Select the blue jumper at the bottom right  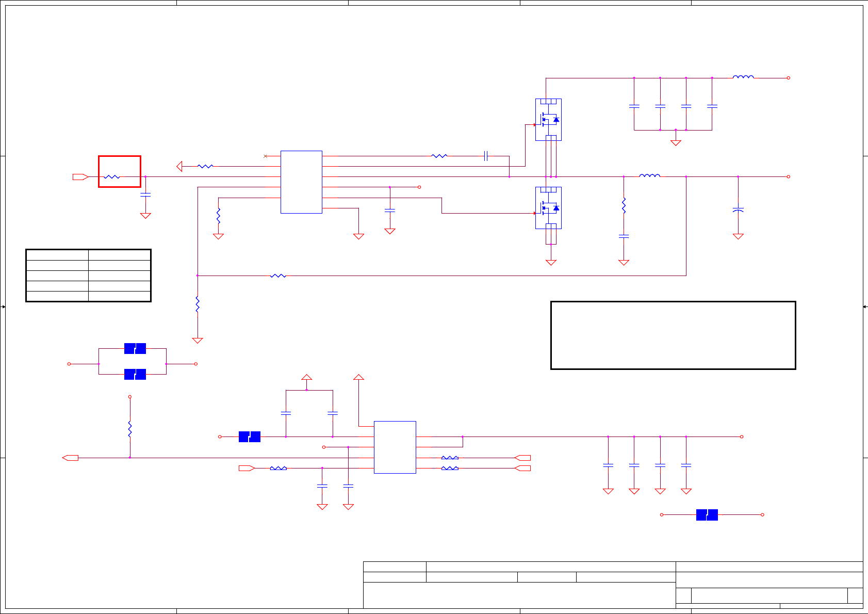(x=707, y=514)
